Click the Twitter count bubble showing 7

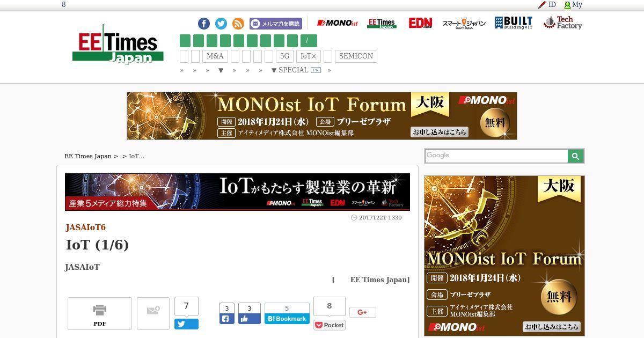coord(186,306)
